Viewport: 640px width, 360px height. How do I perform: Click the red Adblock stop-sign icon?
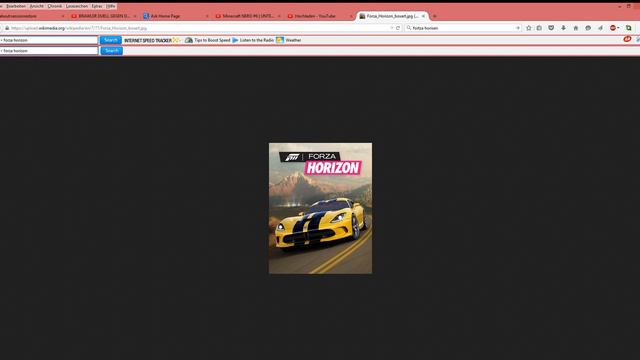point(613,28)
